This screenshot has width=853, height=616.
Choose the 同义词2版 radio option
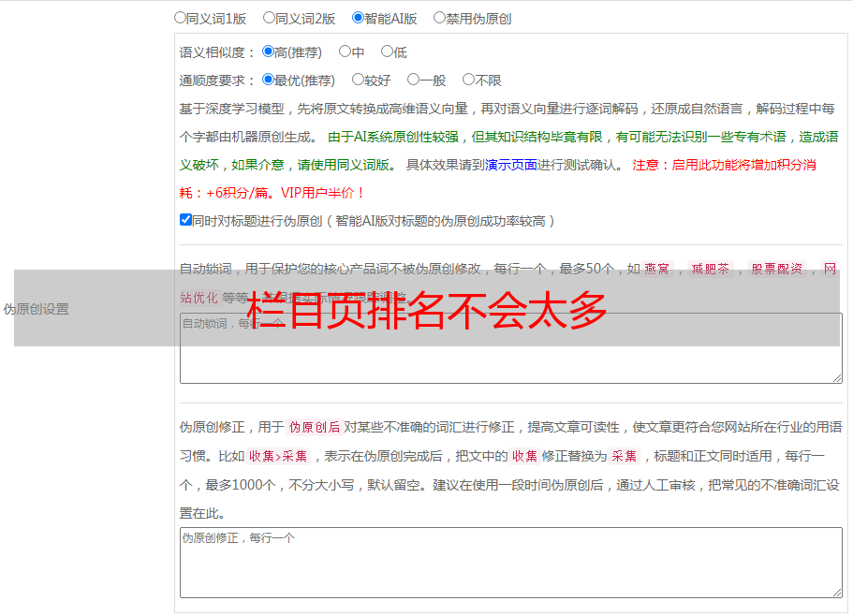click(269, 18)
